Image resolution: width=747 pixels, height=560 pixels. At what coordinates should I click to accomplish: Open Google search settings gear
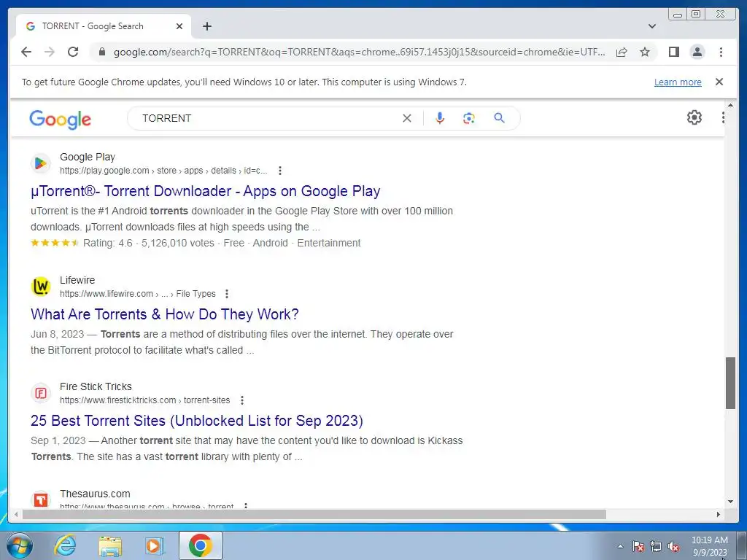[x=694, y=117]
